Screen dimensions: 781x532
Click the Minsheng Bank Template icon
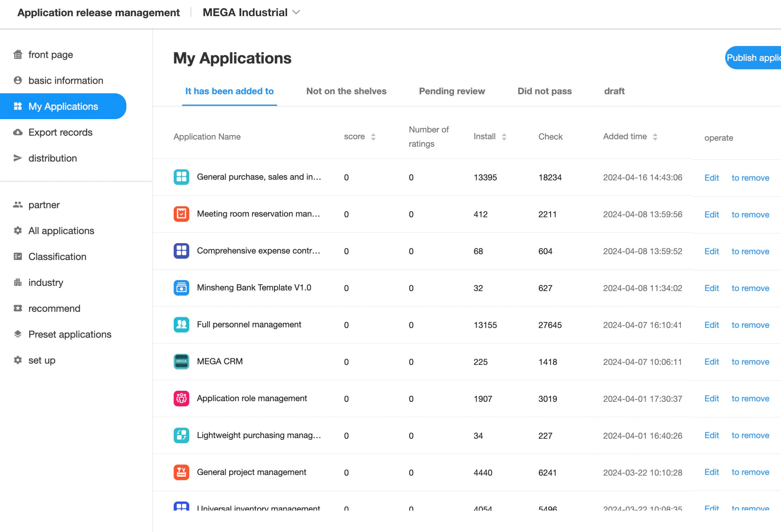181,288
